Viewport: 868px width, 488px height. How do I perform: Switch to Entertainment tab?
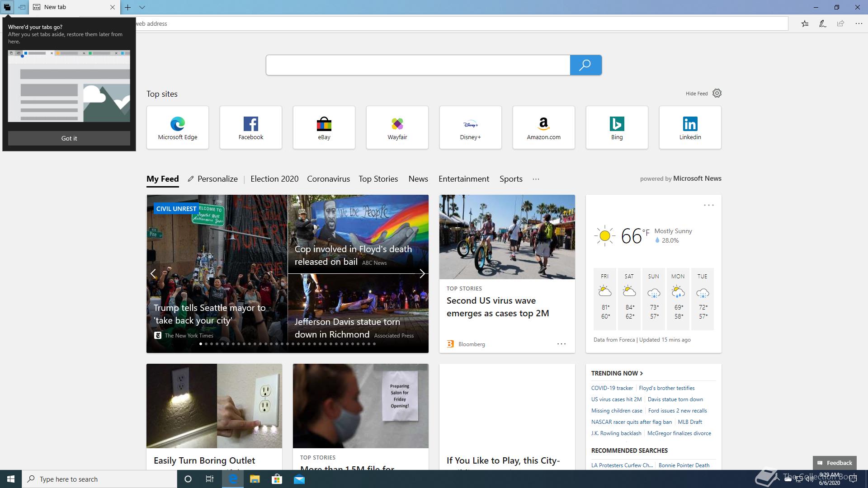(464, 179)
